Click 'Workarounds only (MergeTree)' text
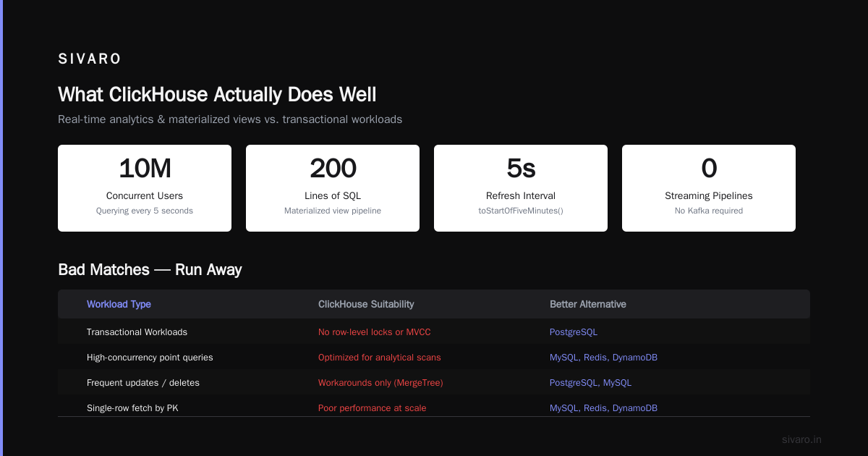 click(380, 383)
